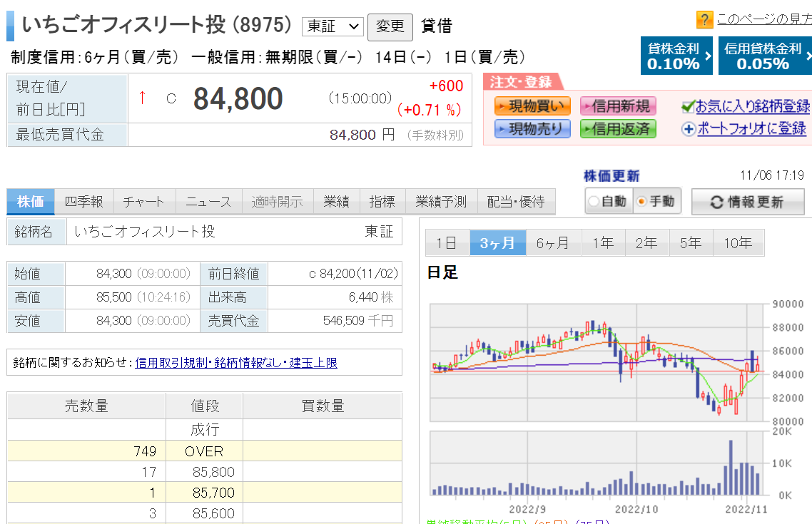812x524 pixels.
Task: Select the 5年 chart period
Action: (x=691, y=243)
